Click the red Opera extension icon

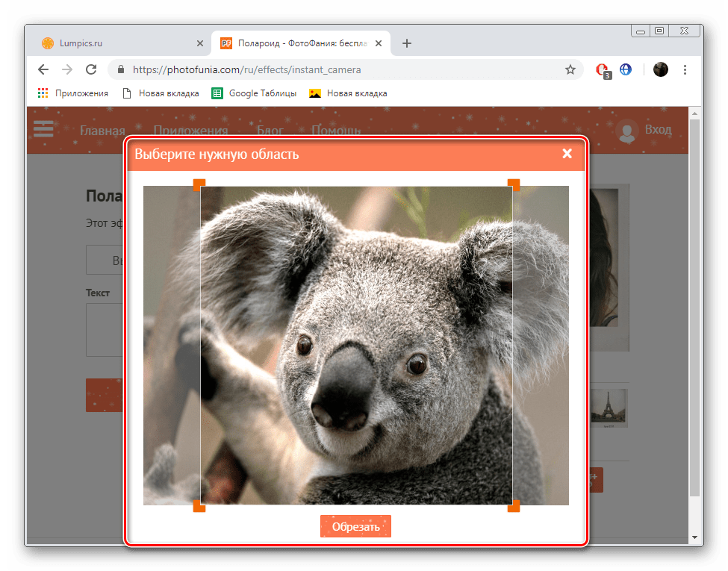(x=602, y=69)
